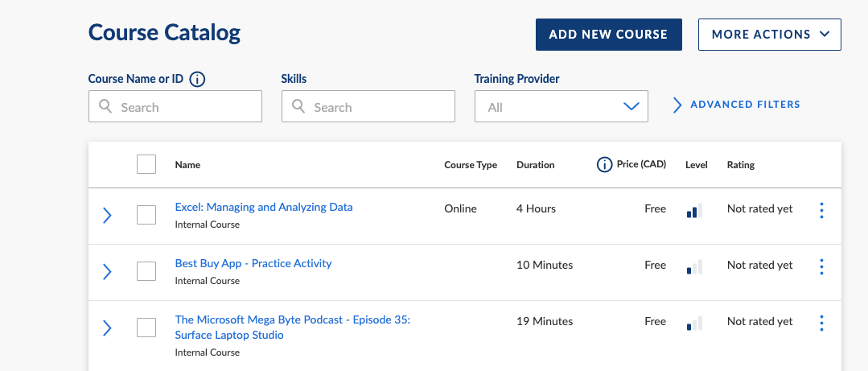Click the Training Provider field label
Image resolution: width=868 pixels, height=371 pixels.
(516, 79)
